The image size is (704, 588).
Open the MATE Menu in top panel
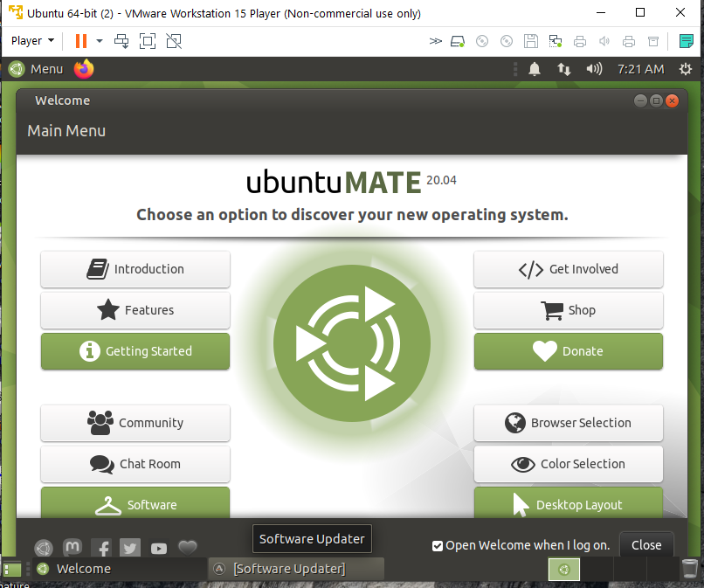(x=36, y=69)
